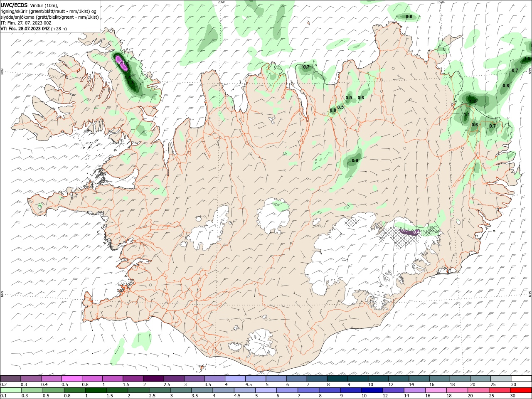The image size is (532, 399).
Task: Click the map's 0.5 value beside 0.8
Action: pyautogui.click(x=340, y=107)
